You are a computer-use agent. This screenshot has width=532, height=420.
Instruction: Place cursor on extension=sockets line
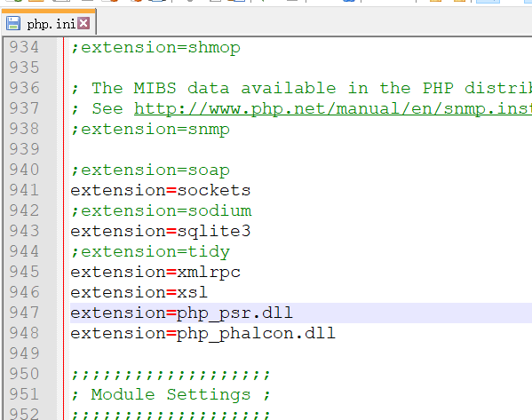click(161, 190)
